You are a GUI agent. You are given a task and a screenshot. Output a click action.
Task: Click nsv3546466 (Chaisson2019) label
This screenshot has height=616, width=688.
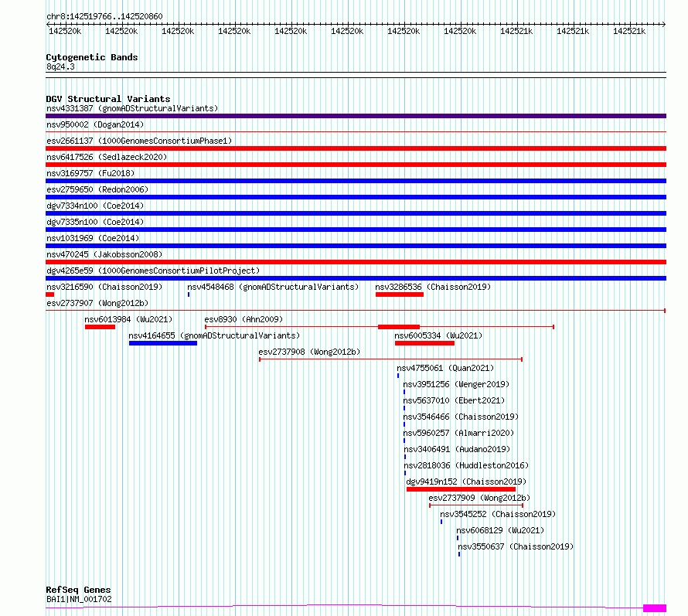click(x=461, y=417)
